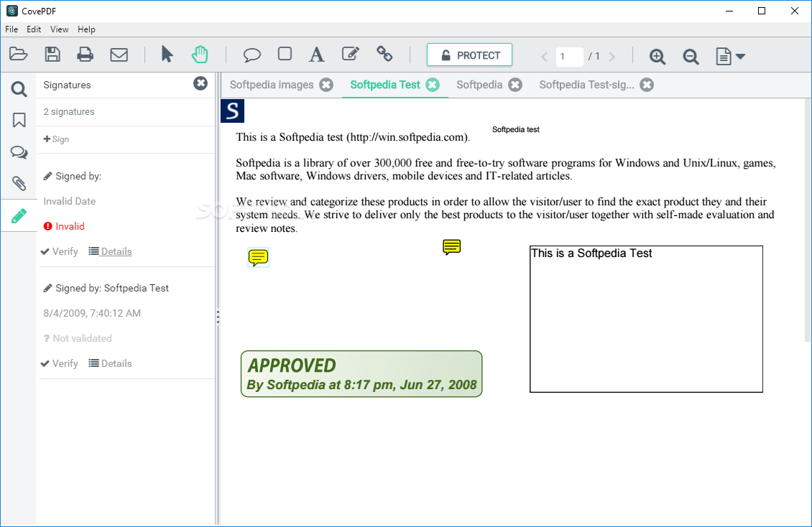The width and height of the screenshot is (812, 527).
Task: Choose the comment bubble annotation tool
Action: tap(252, 55)
